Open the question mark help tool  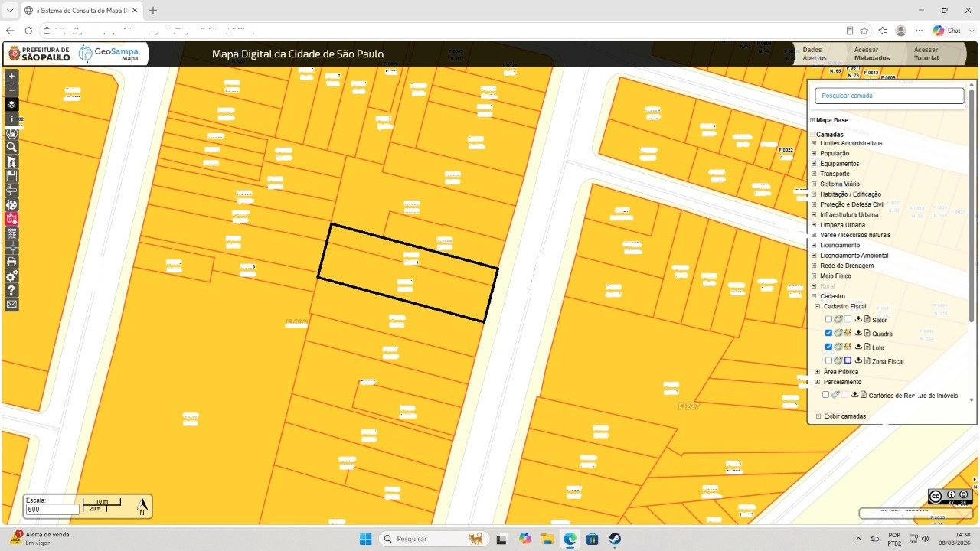[11, 291]
